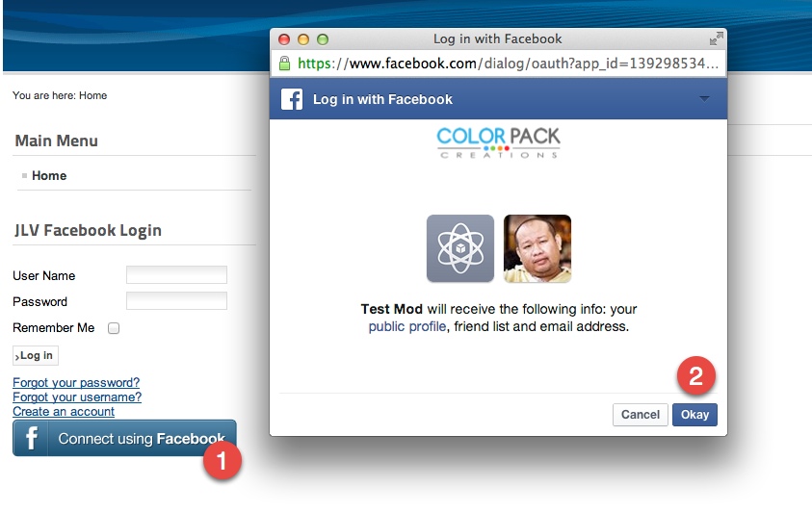Click the 'JLV Facebook Login' heading

88,230
